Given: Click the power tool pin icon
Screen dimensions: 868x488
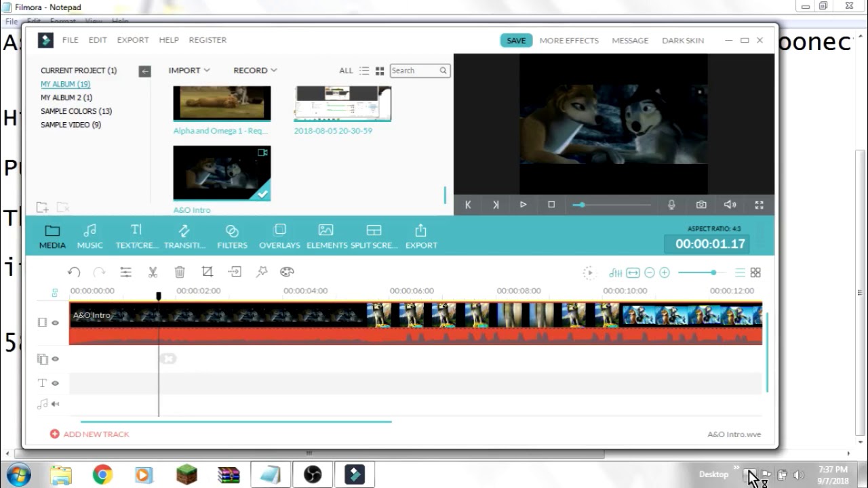Looking at the screenshot, I should (x=262, y=272).
